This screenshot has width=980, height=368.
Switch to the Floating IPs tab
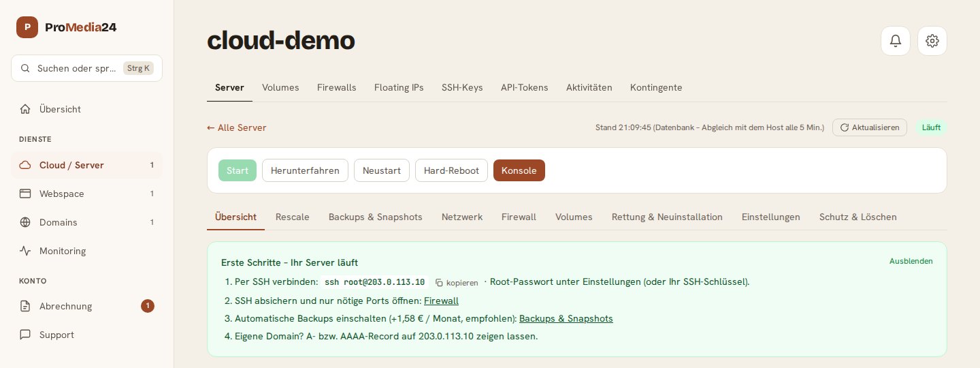[x=399, y=87]
